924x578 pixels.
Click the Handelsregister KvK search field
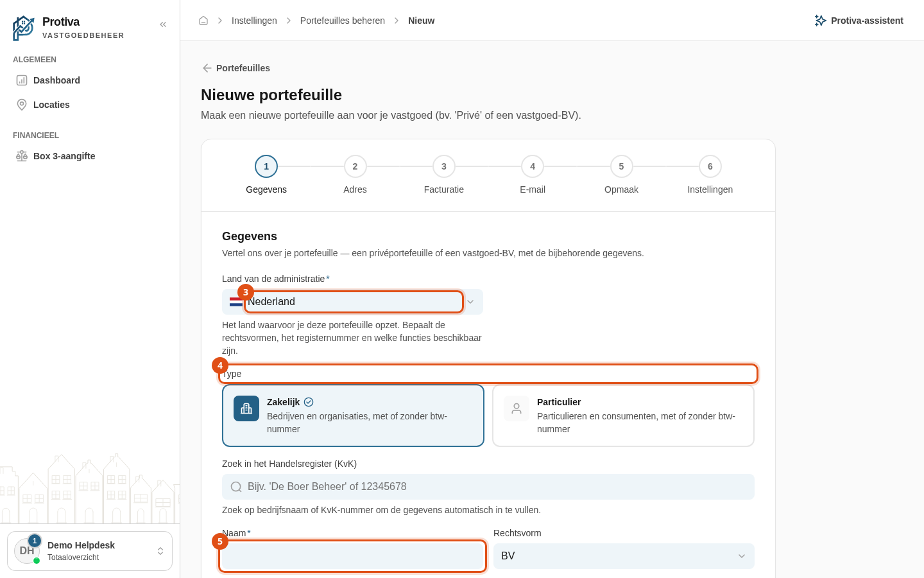[x=488, y=487]
